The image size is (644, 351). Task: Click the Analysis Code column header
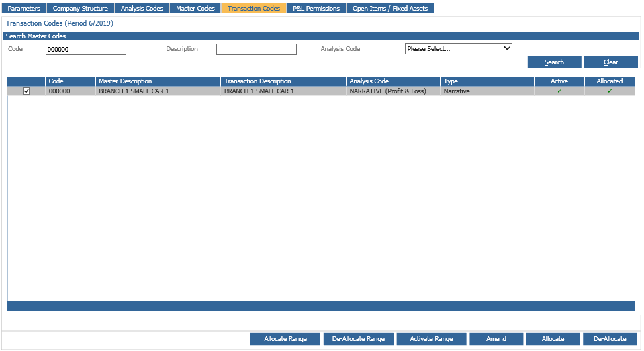click(393, 81)
